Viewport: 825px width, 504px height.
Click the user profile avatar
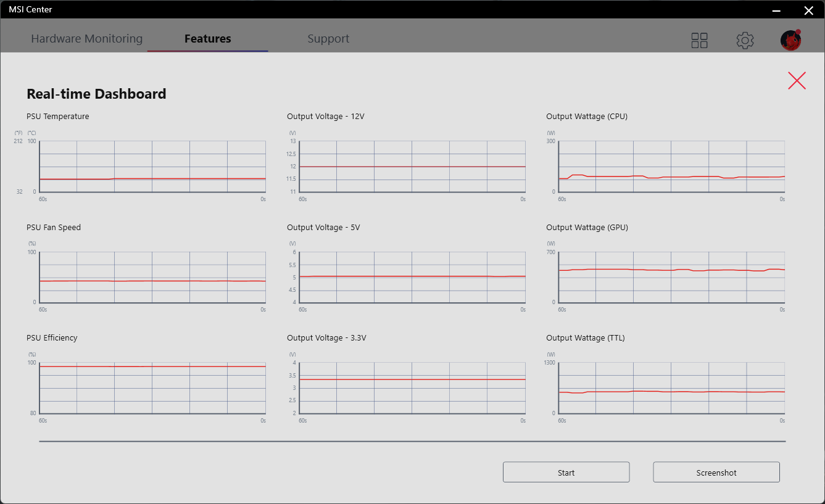pos(790,41)
